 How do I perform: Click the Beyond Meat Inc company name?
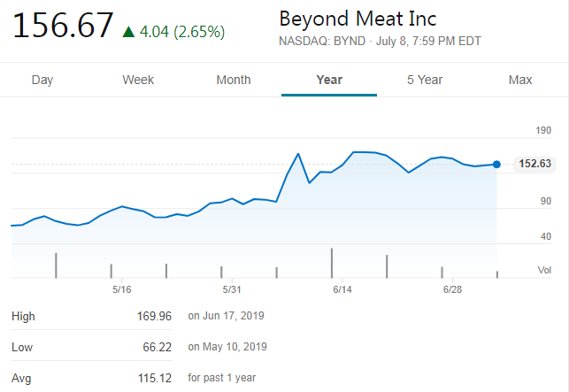coord(358,19)
